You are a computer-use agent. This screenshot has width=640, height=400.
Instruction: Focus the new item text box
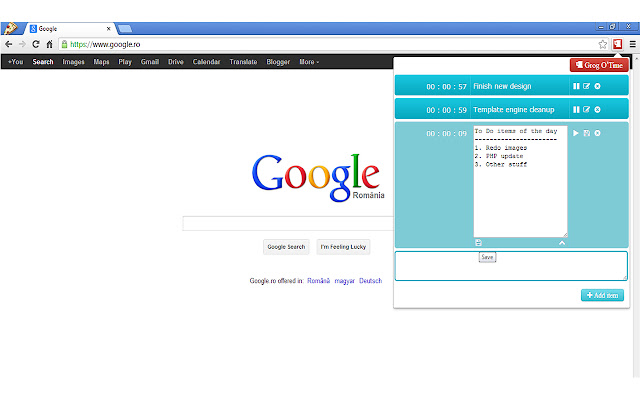pos(511,266)
